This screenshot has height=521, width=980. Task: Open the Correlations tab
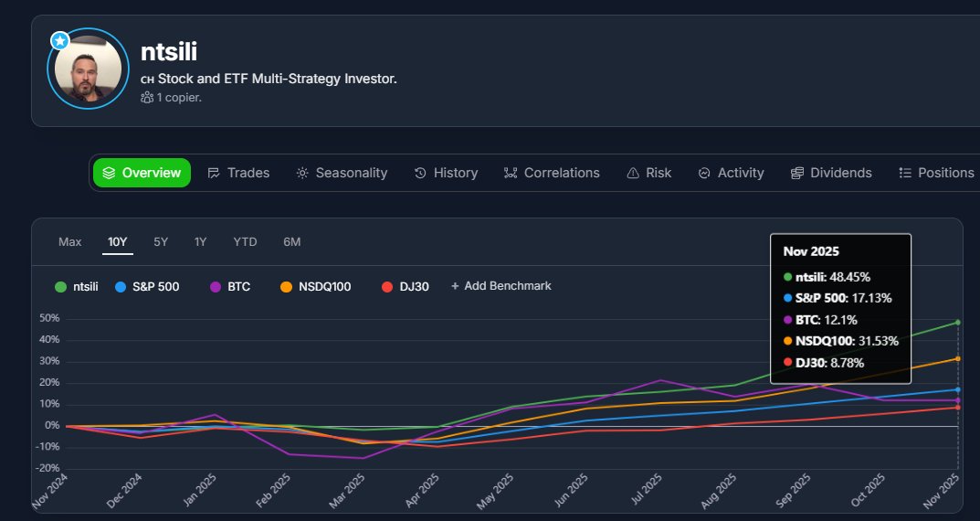(552, 173)
